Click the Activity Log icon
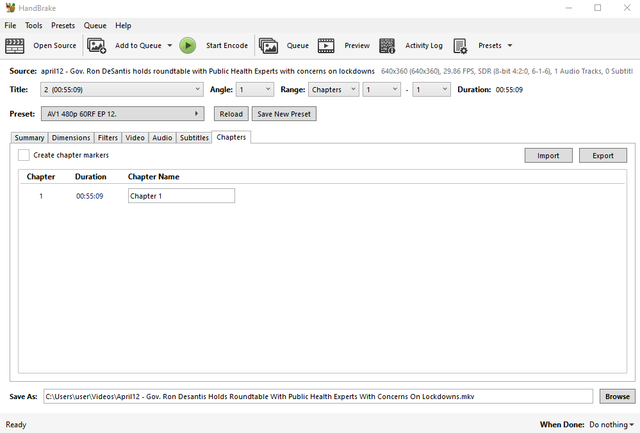Image resolution: width=640 pixels, height=433 pixels. tap(387, 46)
